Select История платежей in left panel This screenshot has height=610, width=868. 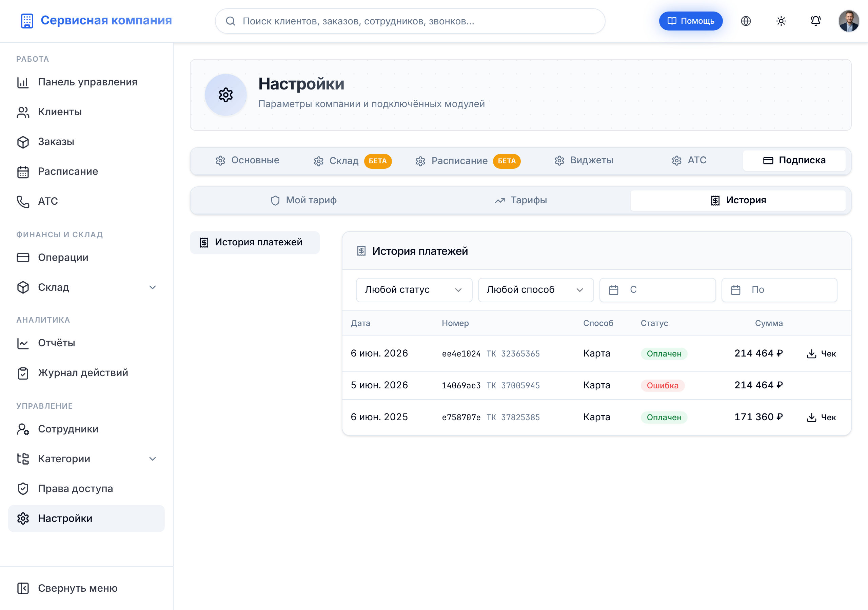point(255,242)
